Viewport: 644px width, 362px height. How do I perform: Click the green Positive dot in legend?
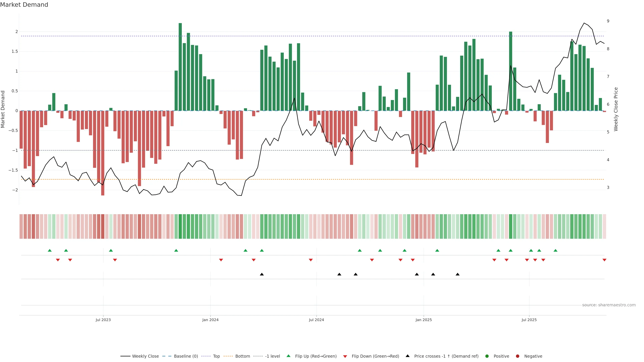pos(487,356)
